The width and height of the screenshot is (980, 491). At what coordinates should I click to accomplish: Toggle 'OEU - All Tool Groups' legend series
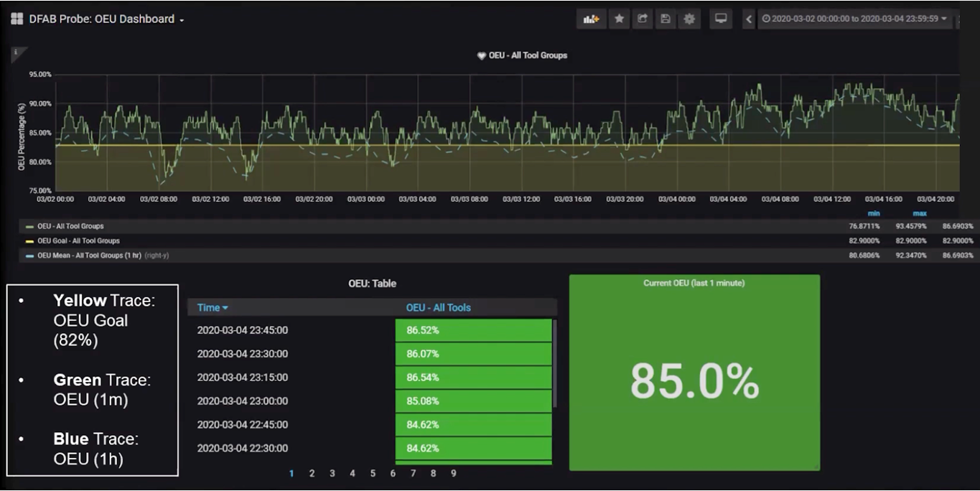pos(70,226)
